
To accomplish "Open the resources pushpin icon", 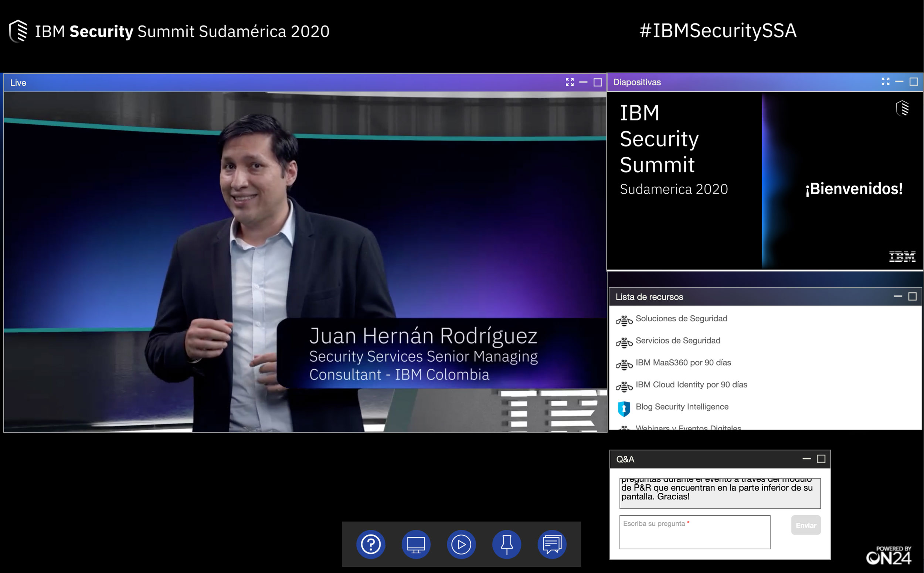I will 506,544.
